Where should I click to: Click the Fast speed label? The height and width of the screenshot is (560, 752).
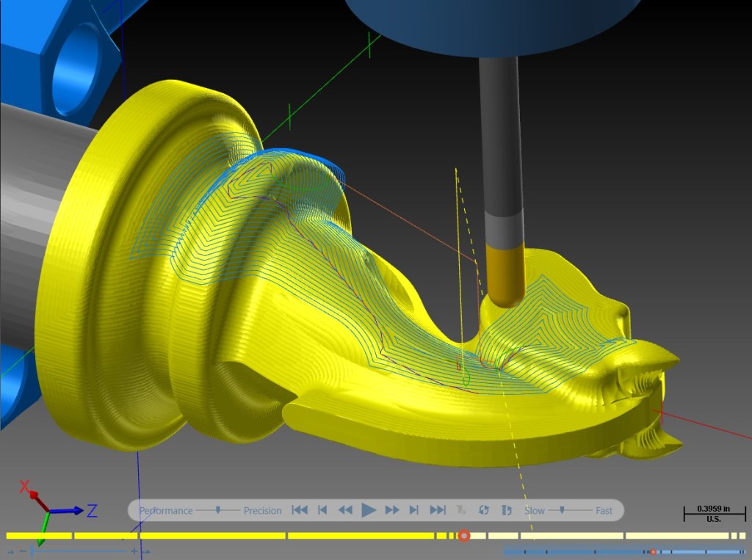tap(604, 511)
